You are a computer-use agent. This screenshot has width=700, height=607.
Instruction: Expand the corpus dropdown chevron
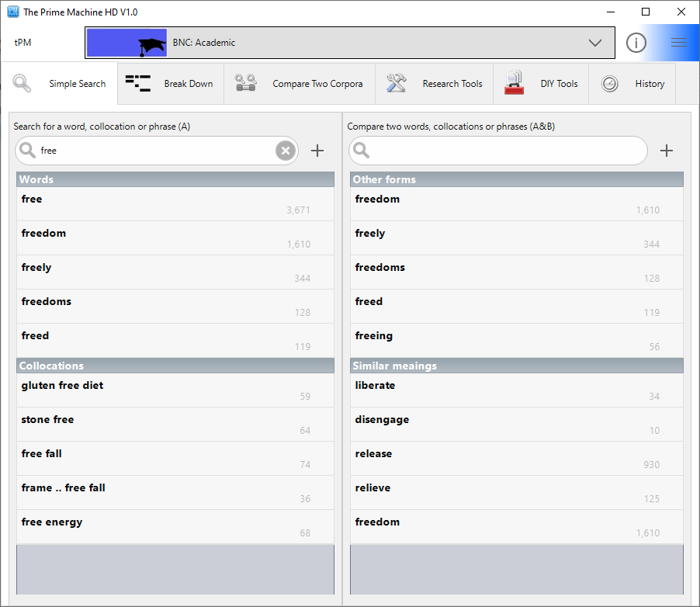[x=594, y=43]
